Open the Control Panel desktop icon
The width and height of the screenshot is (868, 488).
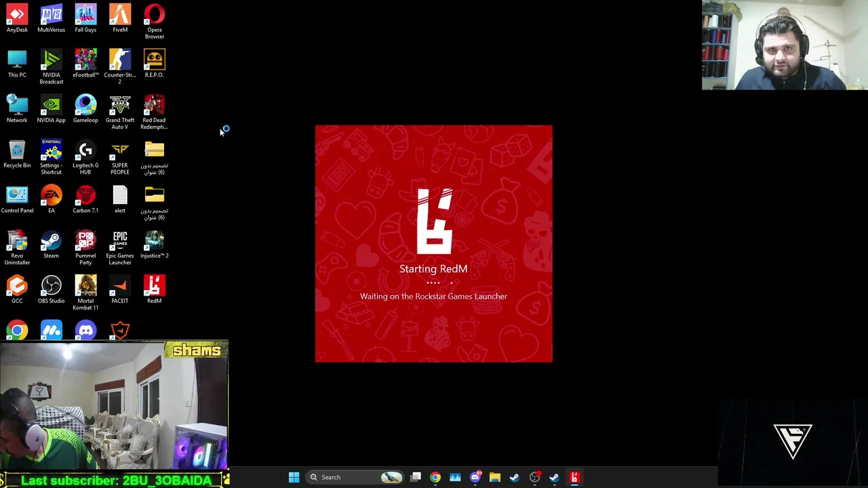pyautogui.click(x=17, y=199)
